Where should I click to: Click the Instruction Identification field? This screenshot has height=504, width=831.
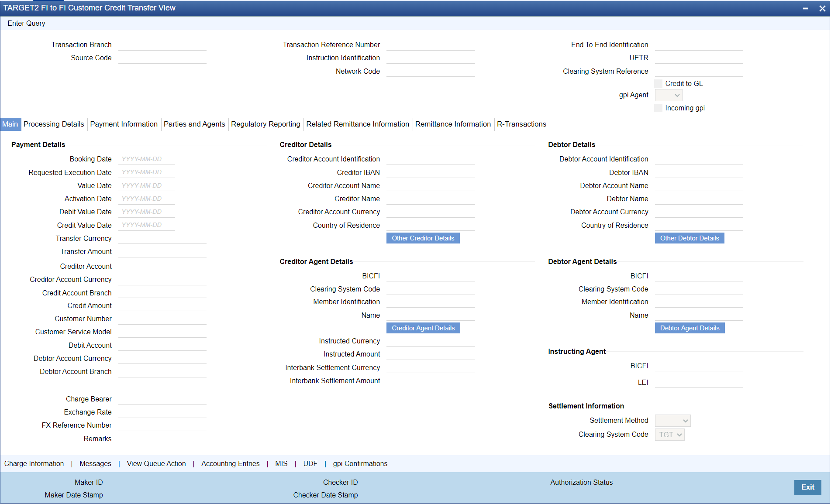click(x=431, y=58)
